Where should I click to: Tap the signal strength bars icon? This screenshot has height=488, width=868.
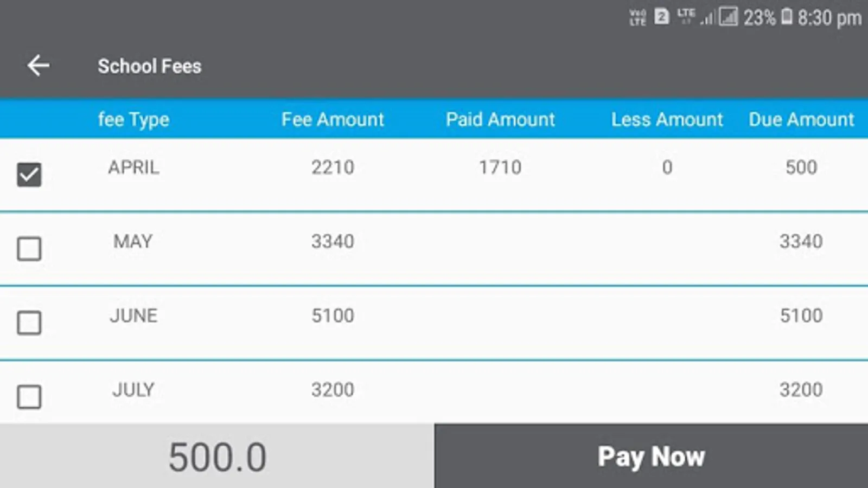point(707,18)
